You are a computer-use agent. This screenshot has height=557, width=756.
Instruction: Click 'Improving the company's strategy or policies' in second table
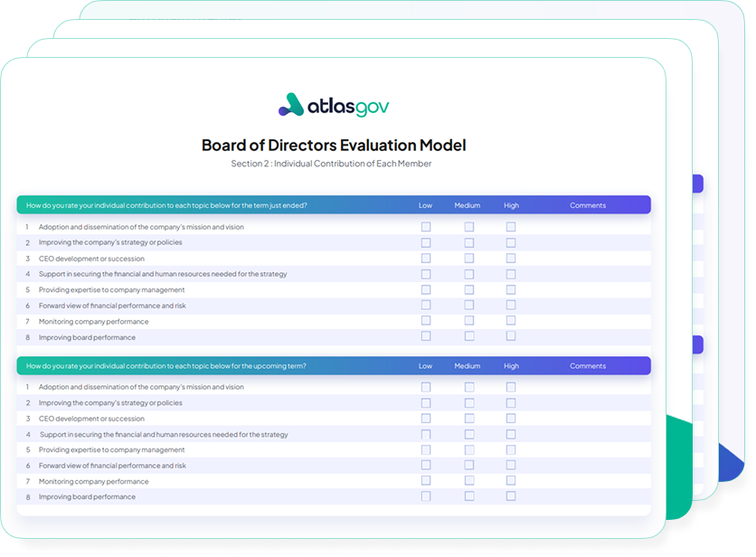[110, 402]
